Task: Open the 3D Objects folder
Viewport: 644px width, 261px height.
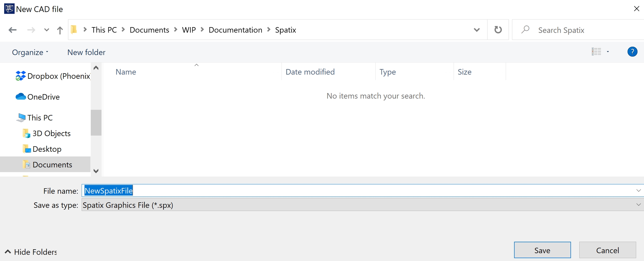Action: (51, 133)
